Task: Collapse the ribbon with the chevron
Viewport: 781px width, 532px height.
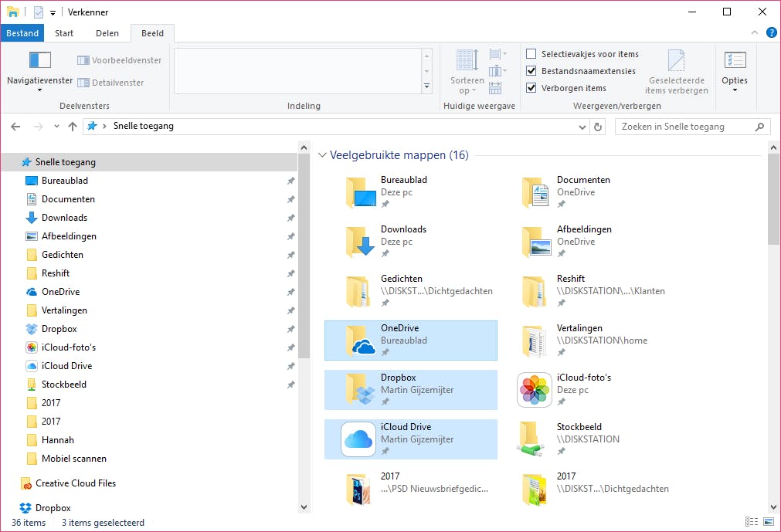Action: [755, 33]
